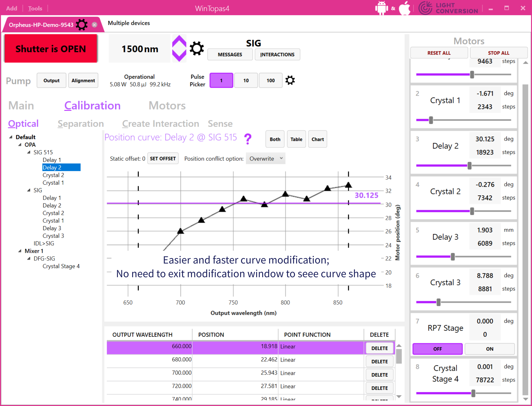Open the Add menu
The width and height of the screenshot is (532, 406).
(x=11, y=8)
